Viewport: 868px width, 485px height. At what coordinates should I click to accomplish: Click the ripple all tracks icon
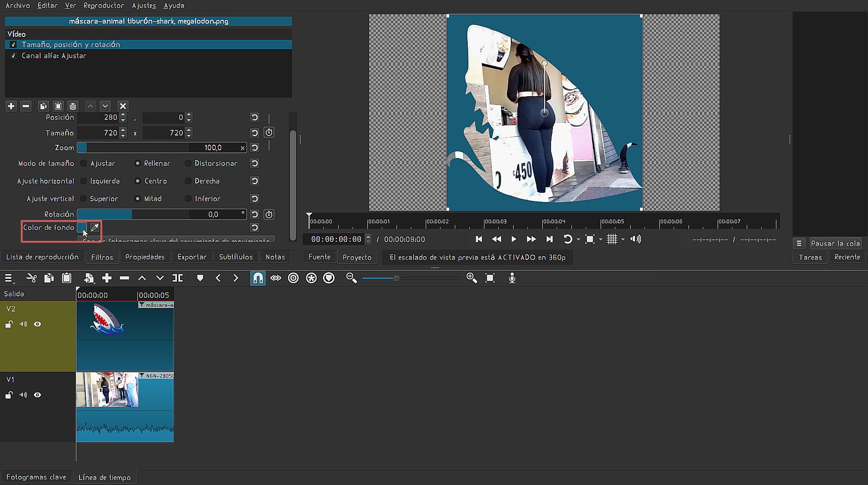(311, 278)
